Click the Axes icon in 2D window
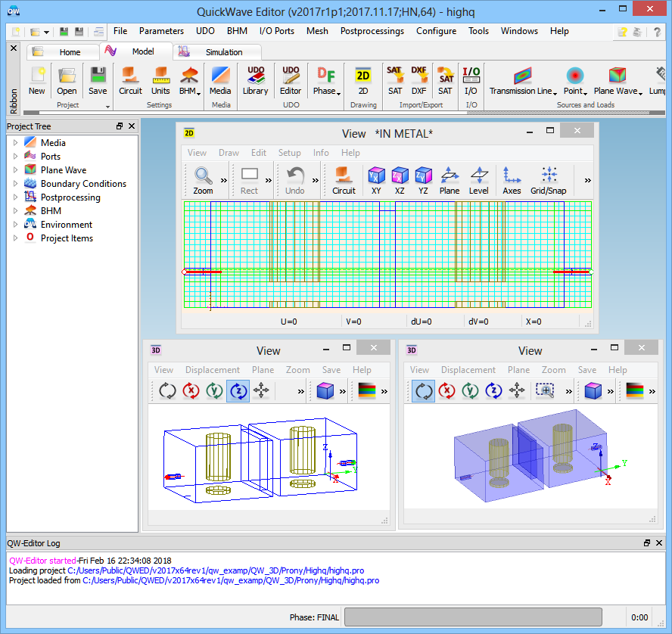 (x=512, y=180)
